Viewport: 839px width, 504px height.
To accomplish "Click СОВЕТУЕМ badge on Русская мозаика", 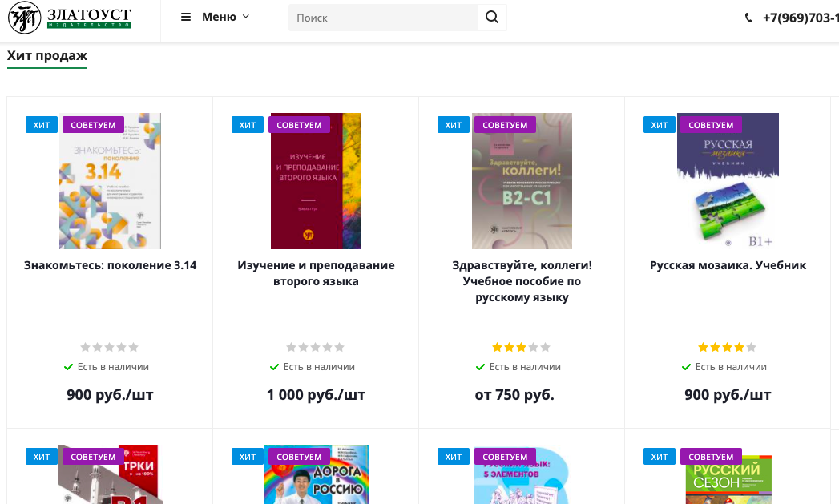I will [x=711, y=125].
